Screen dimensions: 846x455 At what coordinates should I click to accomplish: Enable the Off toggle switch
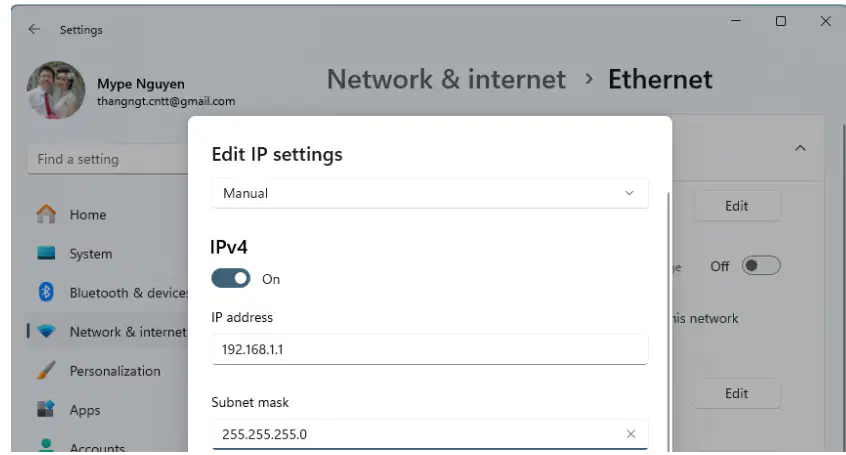point(761,266)
